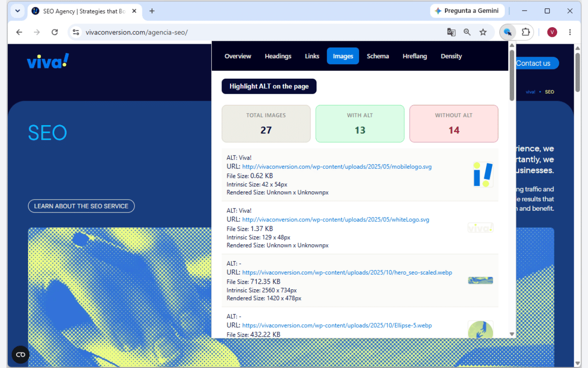Close the SEO Agency tab
588x368 pixels.
[x=135, y=11]
